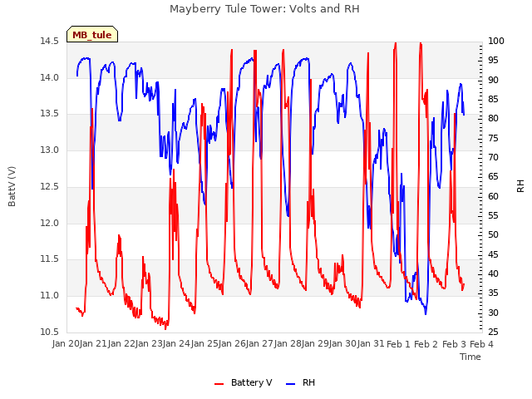Click the Jan 26 date tick label
Screen dimensions: 532x399
[233, 344]
